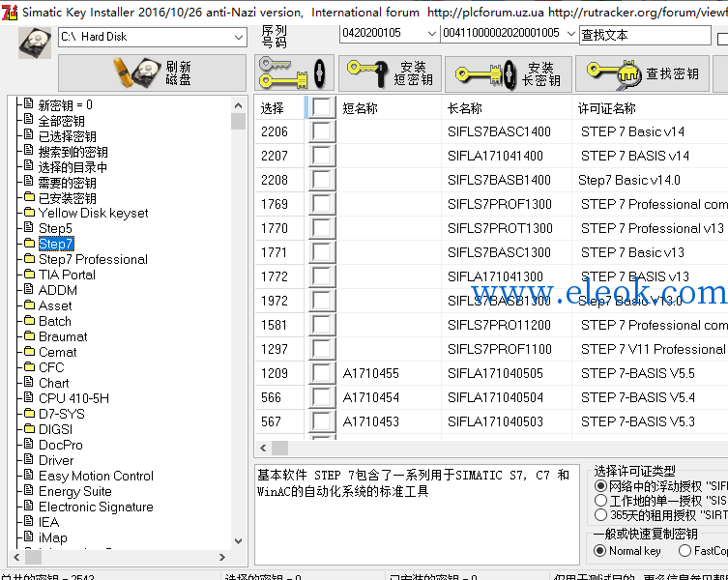
Task: Check the box for row 2206
Action: coord(322,131)
